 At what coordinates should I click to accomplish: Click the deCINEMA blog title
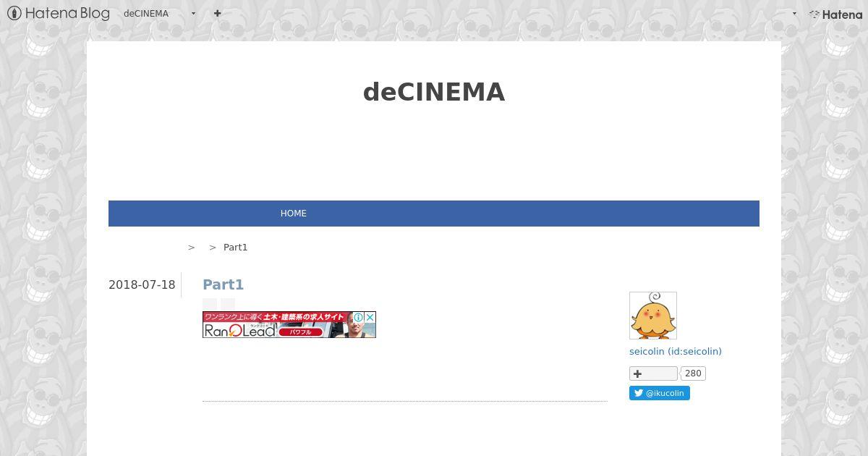pos(434,92)
